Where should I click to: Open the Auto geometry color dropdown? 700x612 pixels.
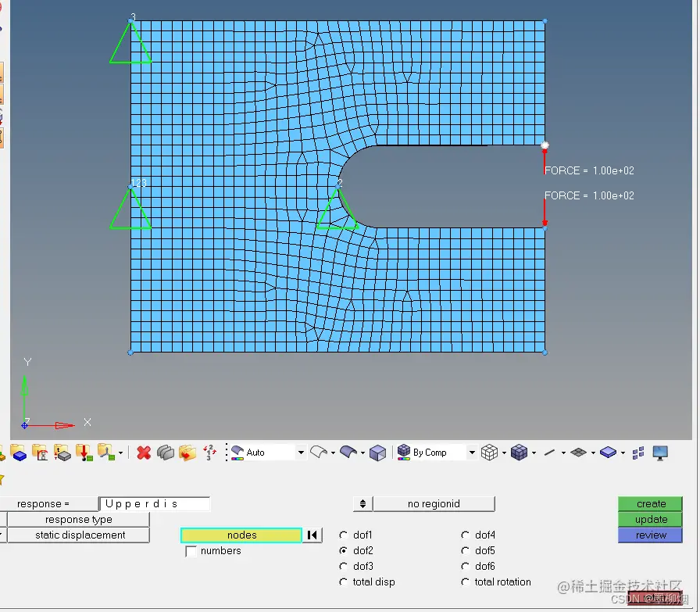[x=301, y=453]
